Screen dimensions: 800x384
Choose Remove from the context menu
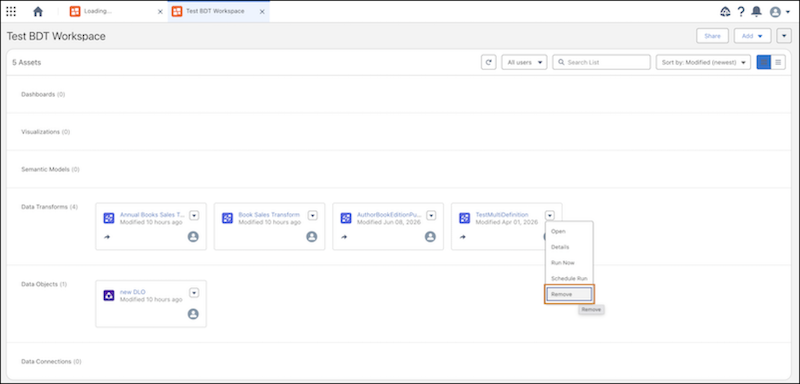tap(569, 294)
